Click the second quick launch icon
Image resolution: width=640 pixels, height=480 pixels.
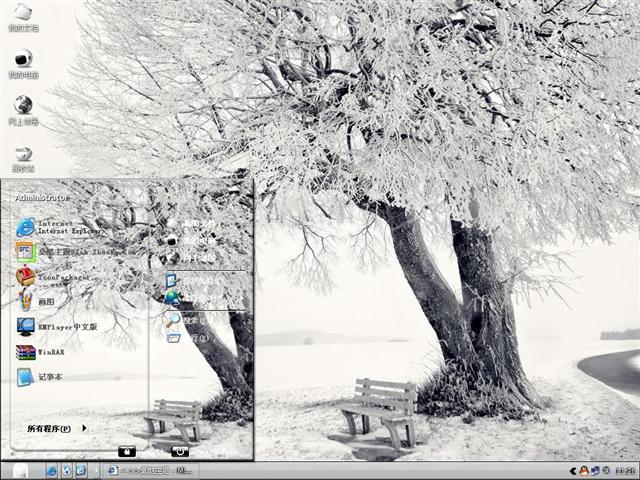[x=66, y=471]
